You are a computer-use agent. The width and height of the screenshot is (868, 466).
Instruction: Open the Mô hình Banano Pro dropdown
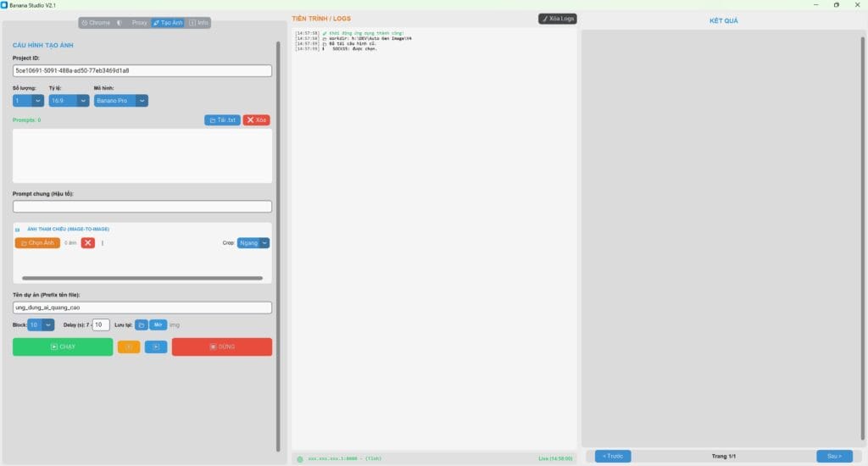[120, 101]
